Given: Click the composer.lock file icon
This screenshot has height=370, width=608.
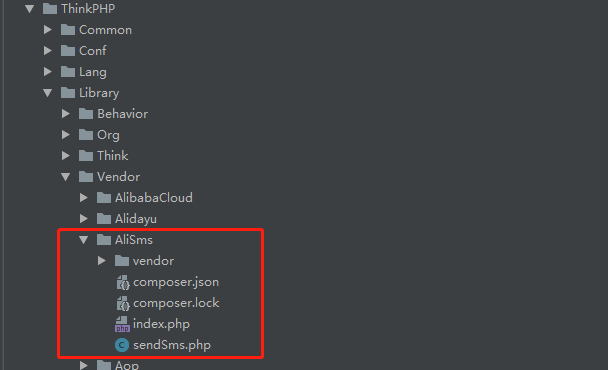Looking at the screenshot, I should [x=123, y=303].
